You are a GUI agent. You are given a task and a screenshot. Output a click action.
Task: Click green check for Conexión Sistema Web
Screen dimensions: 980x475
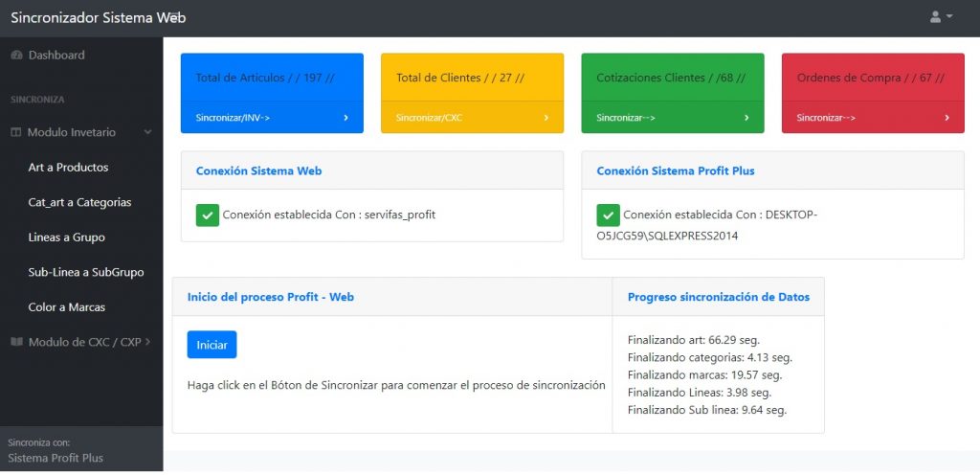coord(208,215)
